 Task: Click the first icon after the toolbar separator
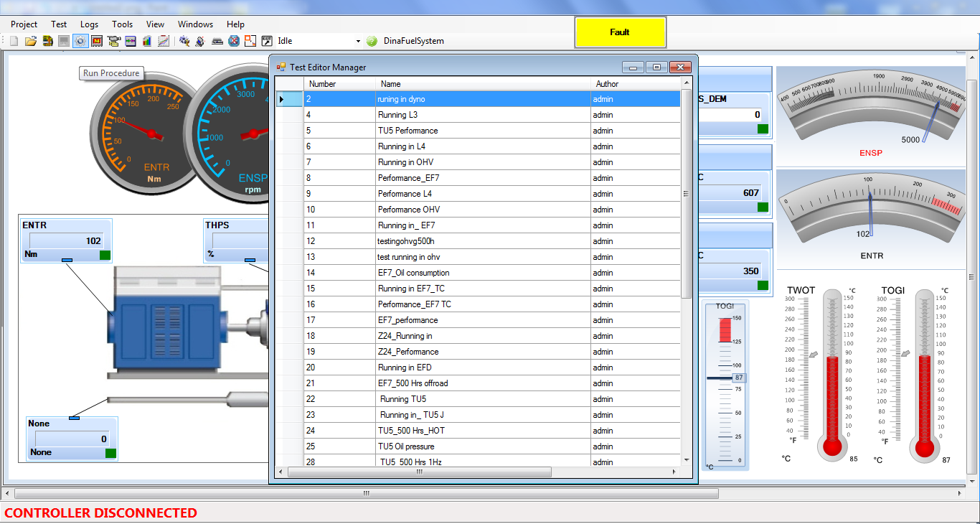click(184, 41)
